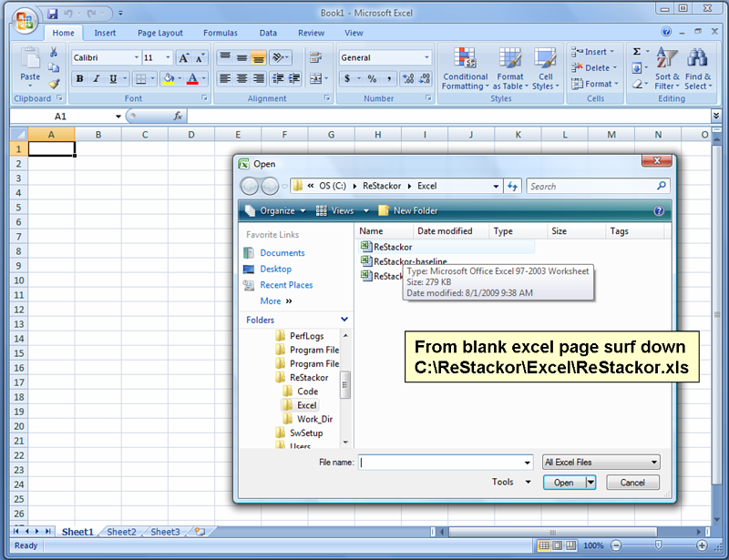The width and height of the screenshot is (729, 560).
Task: Click the zoom slider handle
Action: point(658,545)
